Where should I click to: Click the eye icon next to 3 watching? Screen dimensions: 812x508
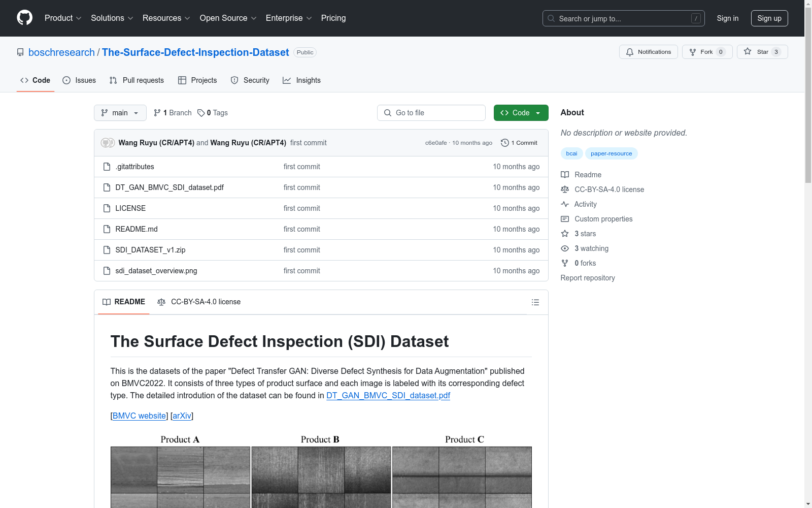click(x=564, y=248)
